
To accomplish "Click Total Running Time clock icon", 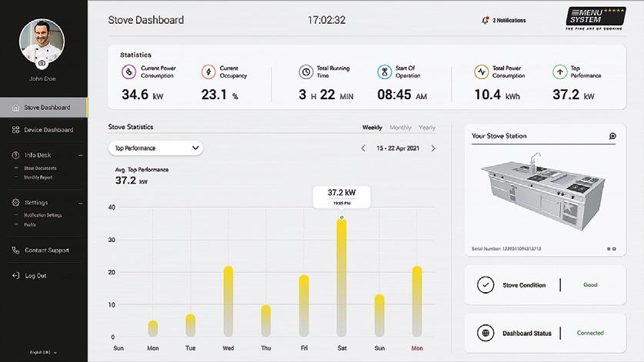I will click(306, 71).
